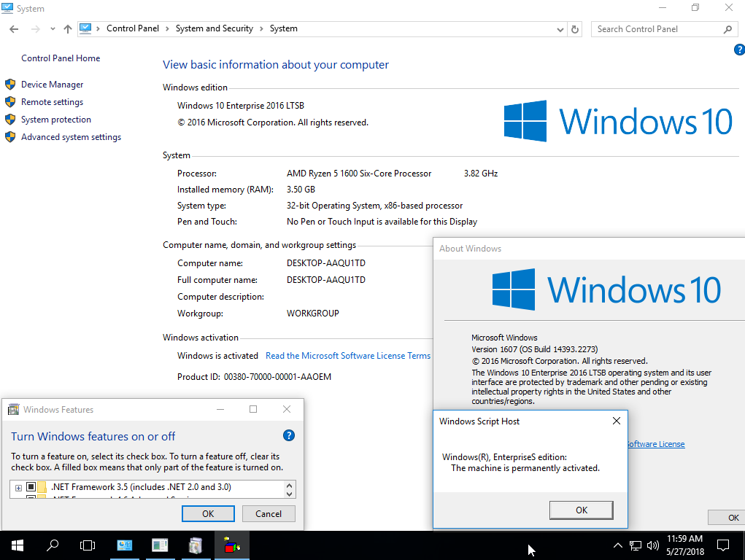Click the "WORKGROUP" workgroup value
Image resolution: width=745 pixels, height=560 pixels.
coord(312,314)
